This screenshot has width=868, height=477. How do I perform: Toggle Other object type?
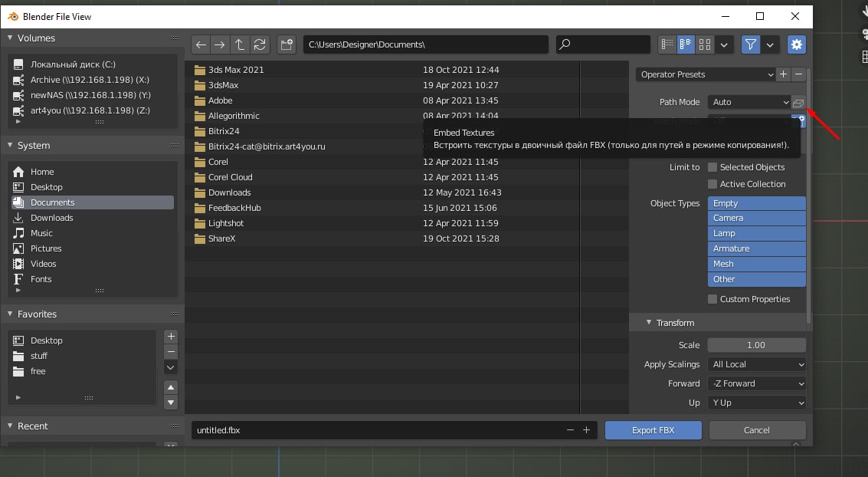pos(757,279)
